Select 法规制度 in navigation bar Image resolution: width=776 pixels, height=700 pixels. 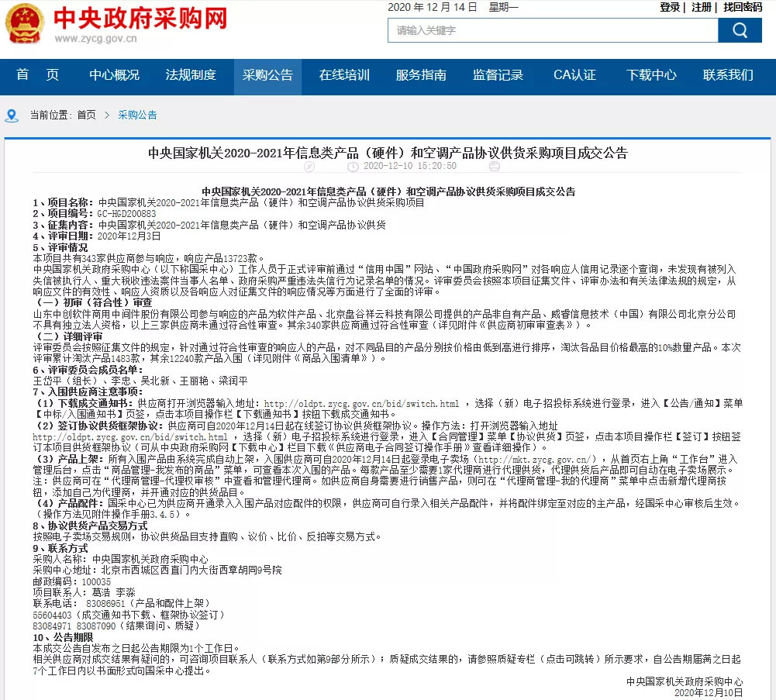coord(191,75)
